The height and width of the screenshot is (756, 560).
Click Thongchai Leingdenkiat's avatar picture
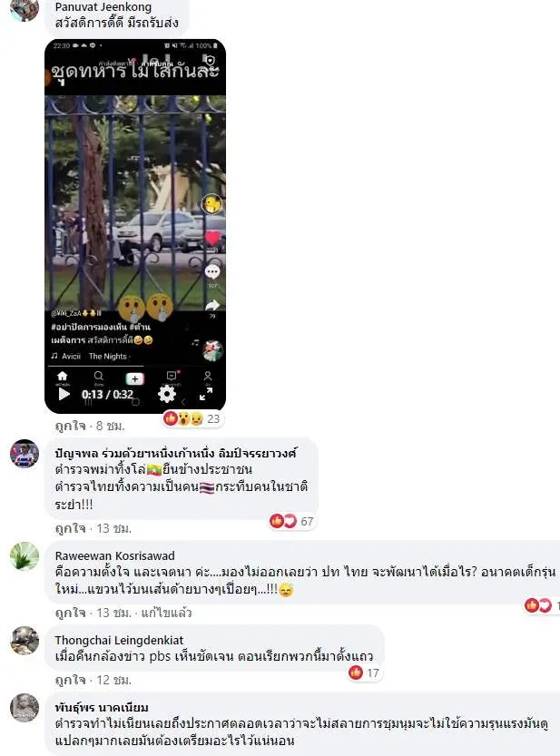click(x=25, y=641)
